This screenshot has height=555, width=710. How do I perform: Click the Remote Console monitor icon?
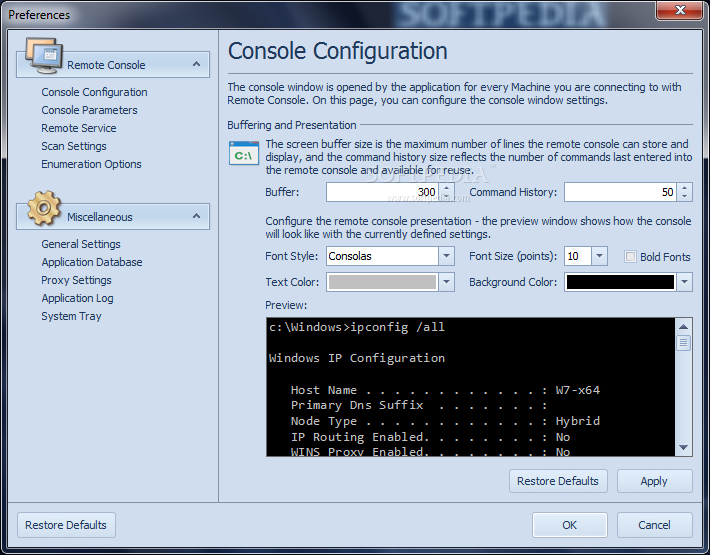(44, 56)
